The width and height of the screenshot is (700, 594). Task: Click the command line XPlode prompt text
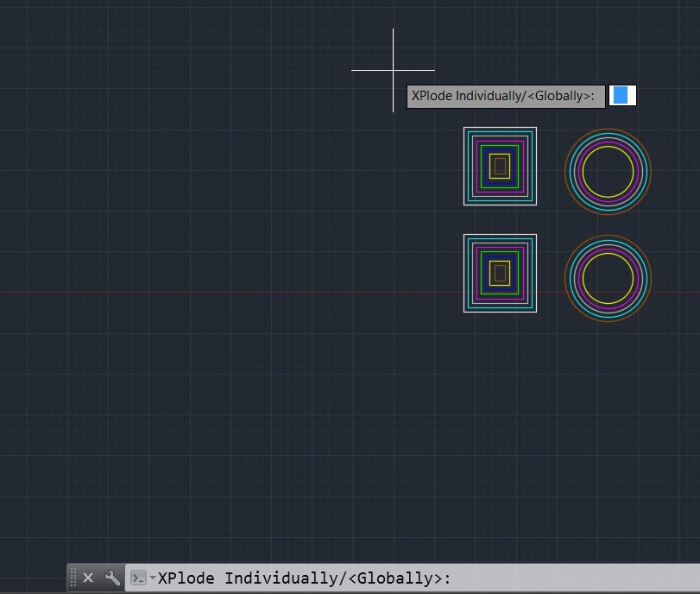(305, 578)
